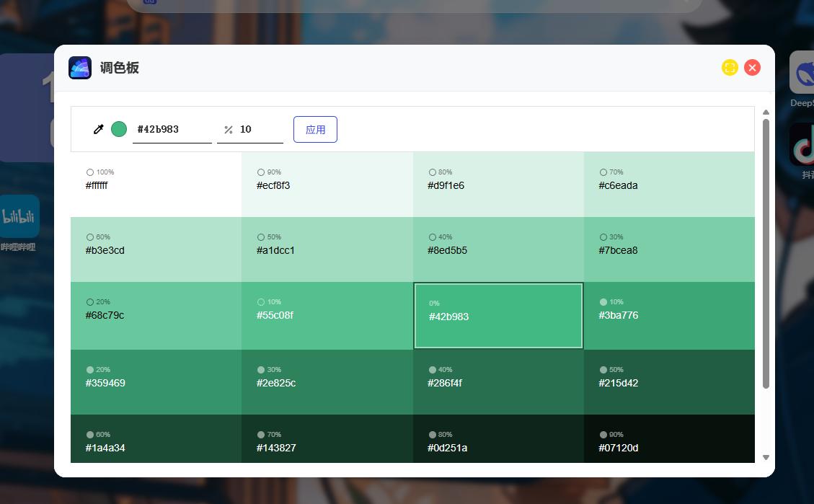
Task: Edit the hex color #42b983 field
Action: pos(172,130)
